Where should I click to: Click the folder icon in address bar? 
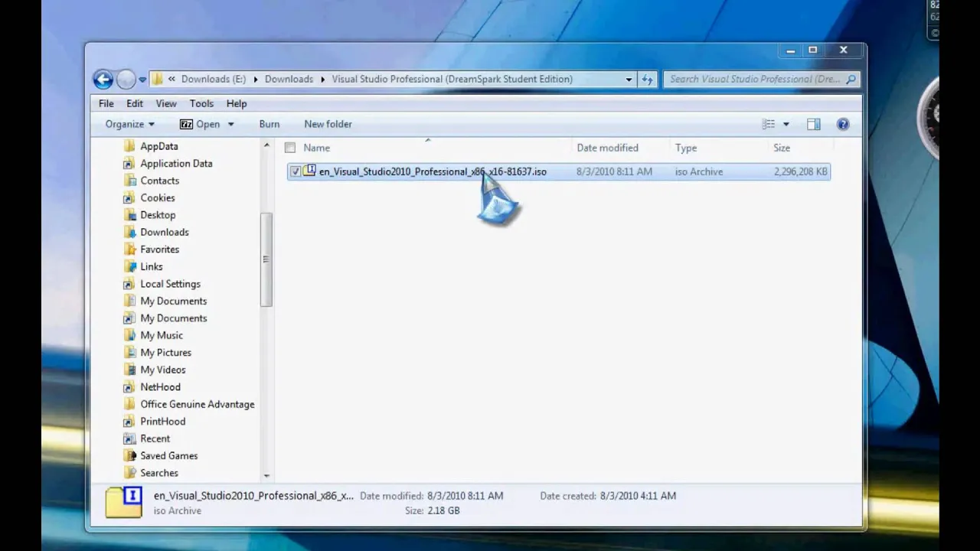click(x=157, y=79)
